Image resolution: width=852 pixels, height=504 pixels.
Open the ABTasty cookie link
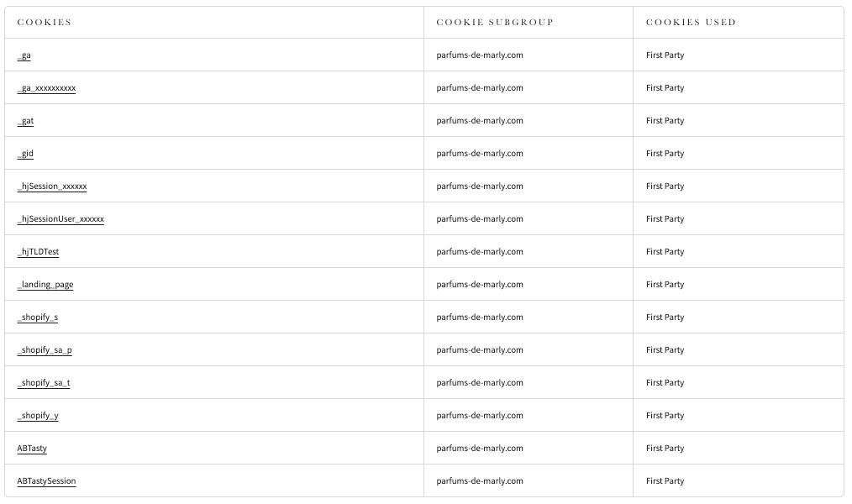tap(32, 449)
